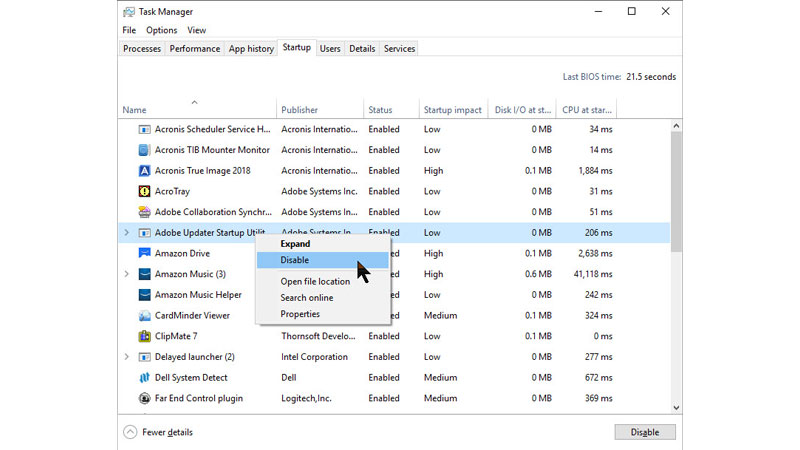Click the ClipMate 7 icon
The image size is (800, 450).
coord(144,336)
